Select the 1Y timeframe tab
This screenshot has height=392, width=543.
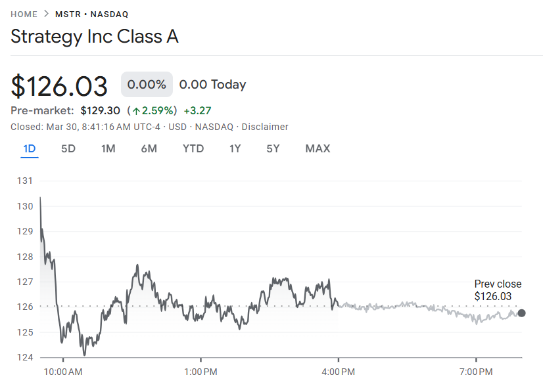pos(235,149)
